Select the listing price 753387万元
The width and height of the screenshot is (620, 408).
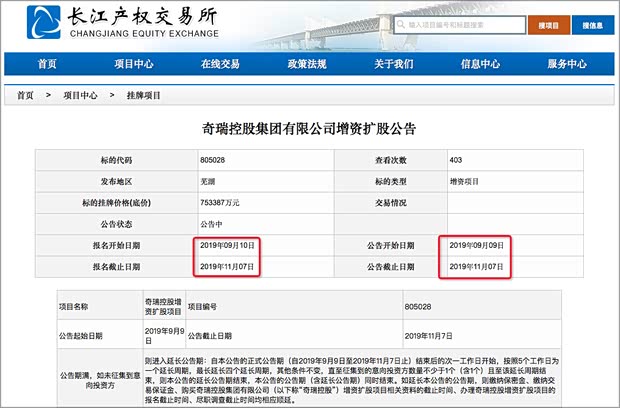(220, 203)
